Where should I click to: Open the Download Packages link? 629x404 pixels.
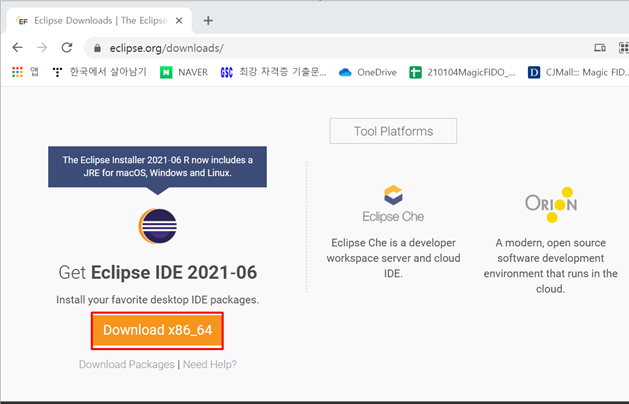pos(127,364)
